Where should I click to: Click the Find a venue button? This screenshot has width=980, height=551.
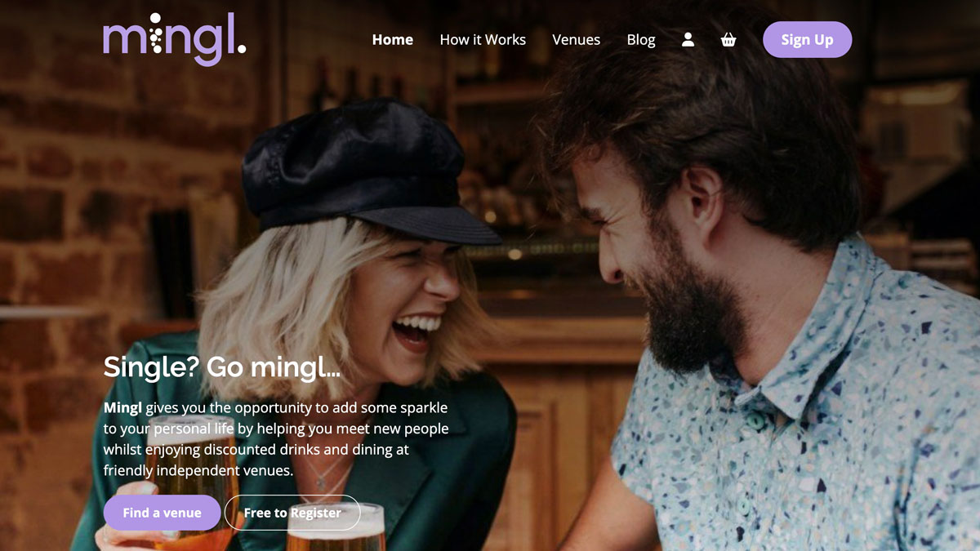162,513
